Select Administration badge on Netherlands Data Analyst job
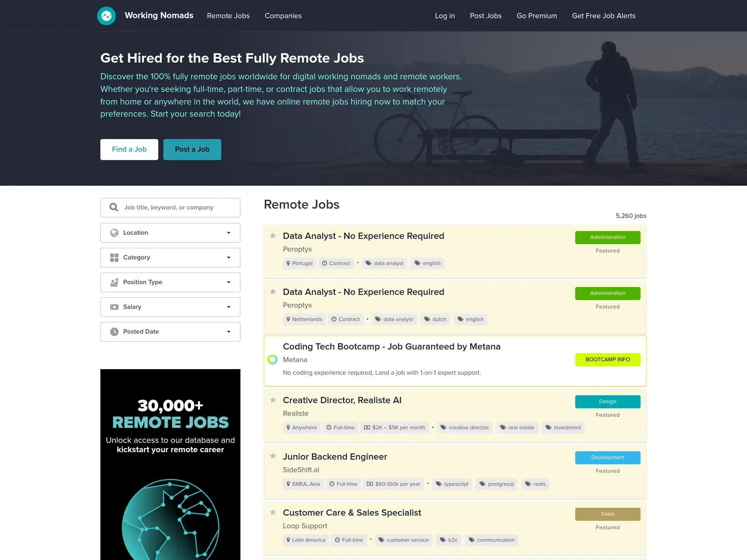This screenshot has width=747, height=560. point(608,294)
